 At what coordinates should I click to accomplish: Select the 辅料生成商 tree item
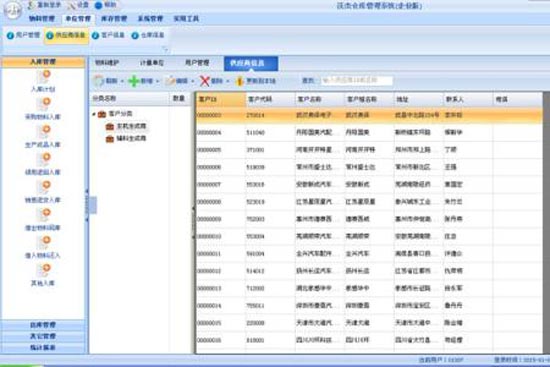(x=131, y=139)
